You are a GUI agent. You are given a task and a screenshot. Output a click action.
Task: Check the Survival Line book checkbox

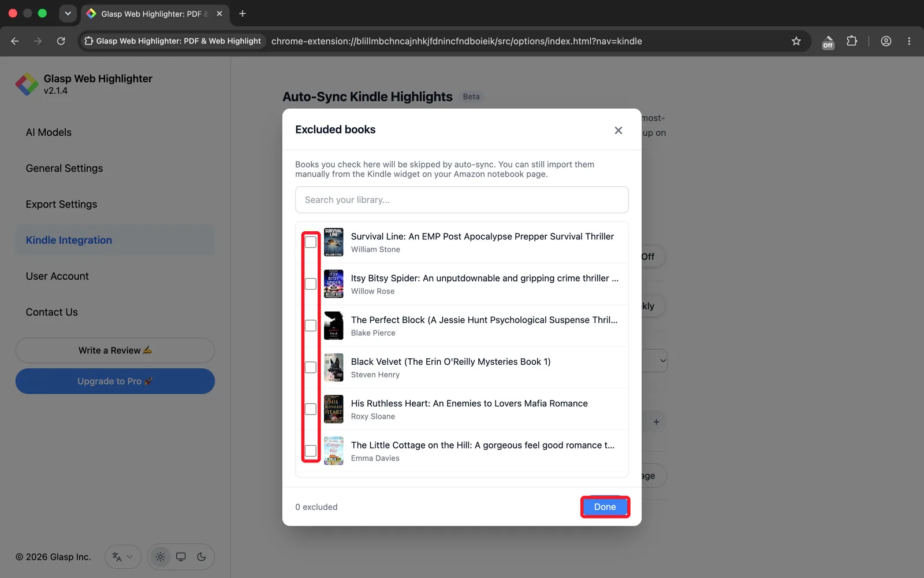(x=311, y=242)
